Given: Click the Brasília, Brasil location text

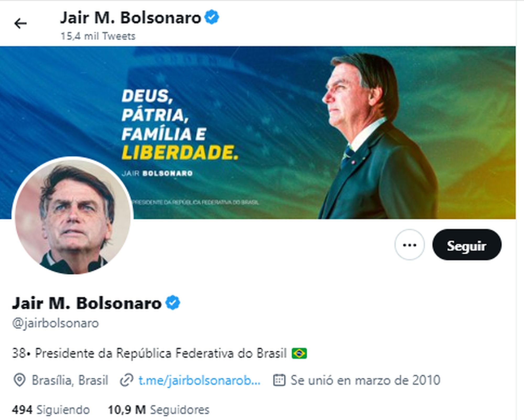Looking at the screenshot, I should (70, 380).
